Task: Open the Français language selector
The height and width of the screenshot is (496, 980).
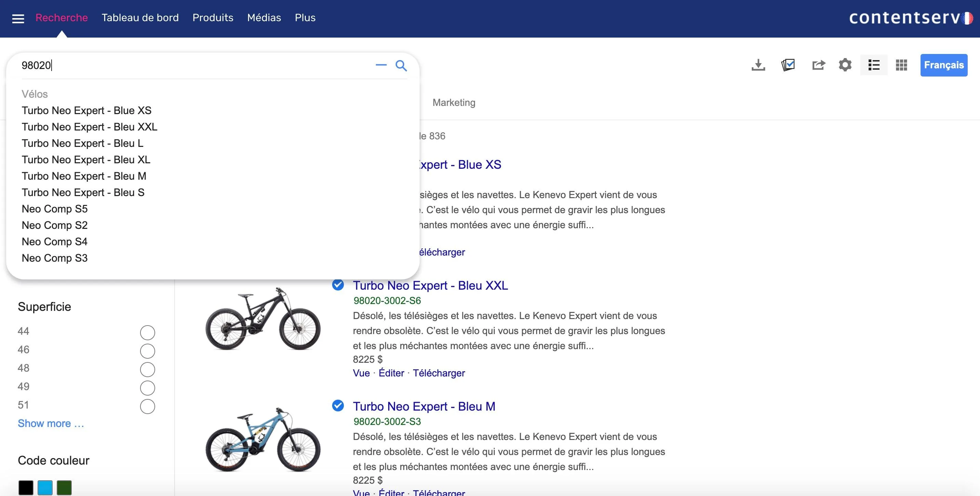Action: 944,65
